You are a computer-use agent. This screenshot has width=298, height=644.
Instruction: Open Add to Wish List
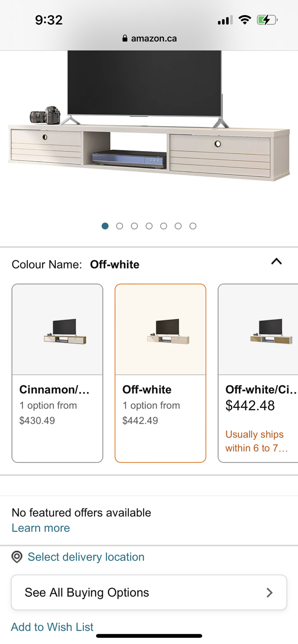coord(52,627)
